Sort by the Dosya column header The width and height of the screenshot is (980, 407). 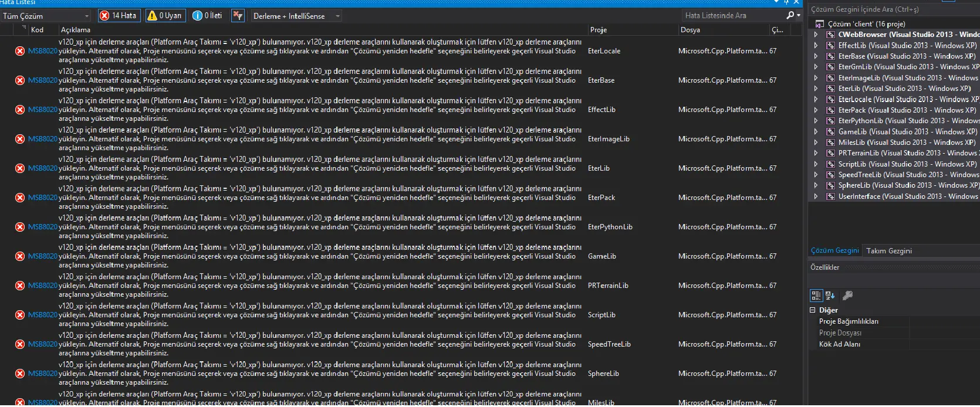point(690,29)
